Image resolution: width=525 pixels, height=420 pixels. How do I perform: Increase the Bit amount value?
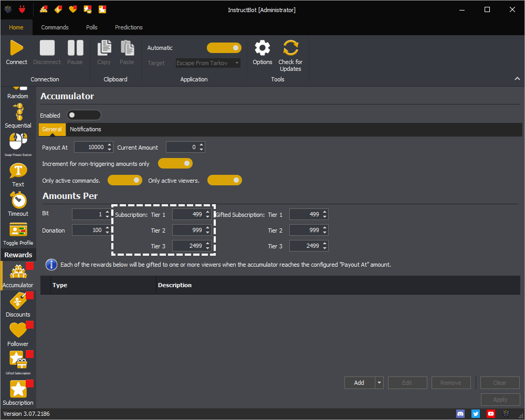(107, 212)
